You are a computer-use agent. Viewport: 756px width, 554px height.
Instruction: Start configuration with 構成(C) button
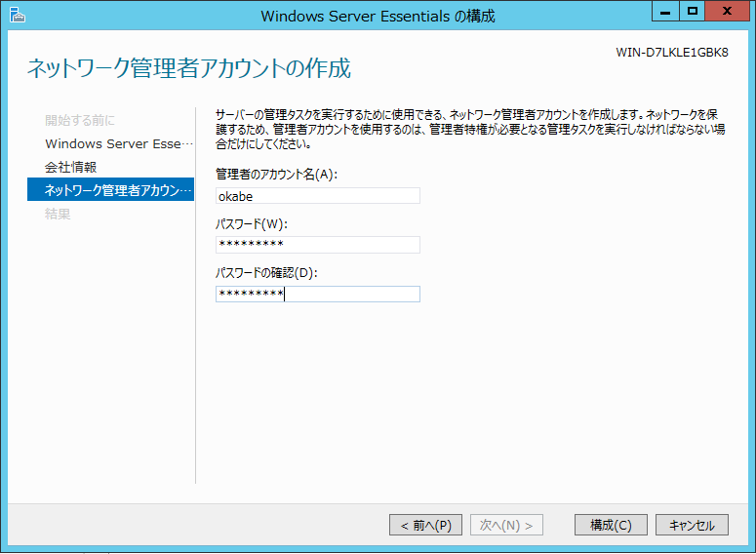(x=611, y=525)
